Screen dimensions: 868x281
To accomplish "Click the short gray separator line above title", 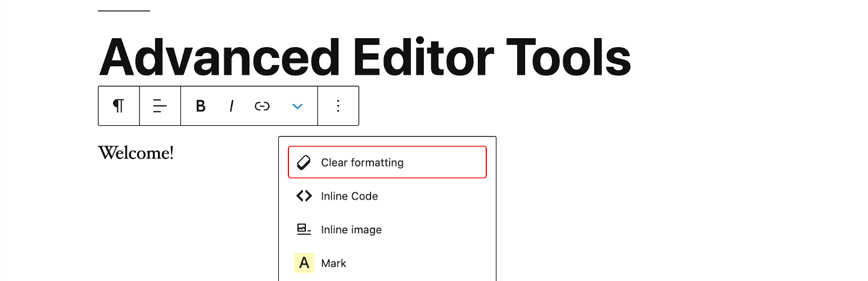I will [x=124, y=11].
